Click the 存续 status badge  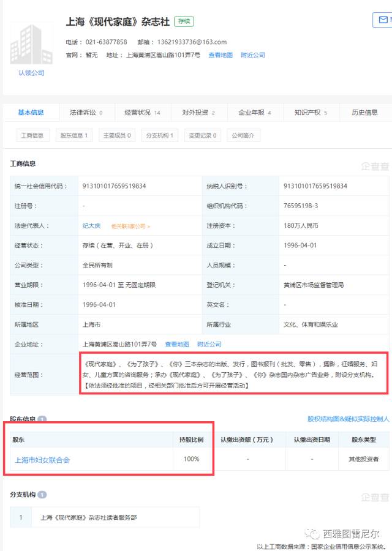click(x=184, y=21)
